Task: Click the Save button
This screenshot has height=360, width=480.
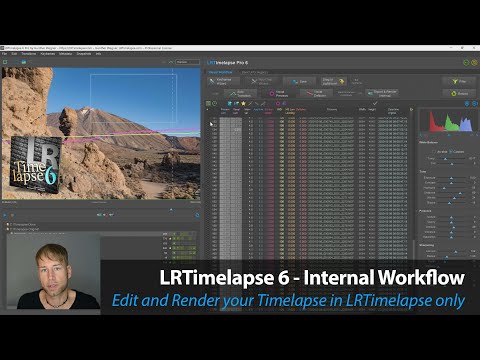Action: (x=299, y=81)
